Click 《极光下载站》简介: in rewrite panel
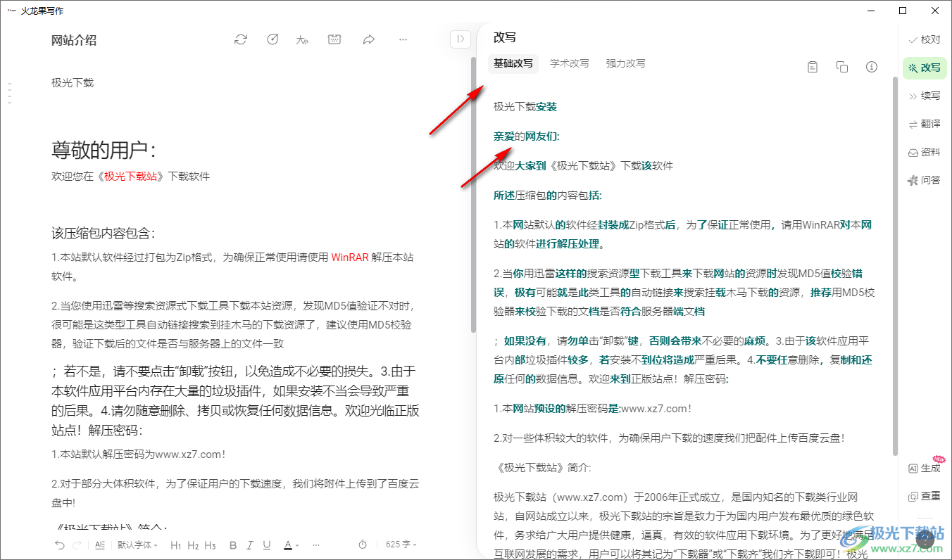Image resolution: width=952 pixels, height=560 pixels. click(543, 468)
